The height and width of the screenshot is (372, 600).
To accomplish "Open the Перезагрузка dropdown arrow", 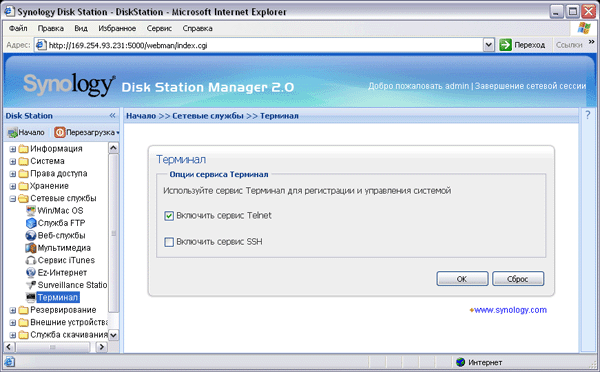I will point(118,133).
